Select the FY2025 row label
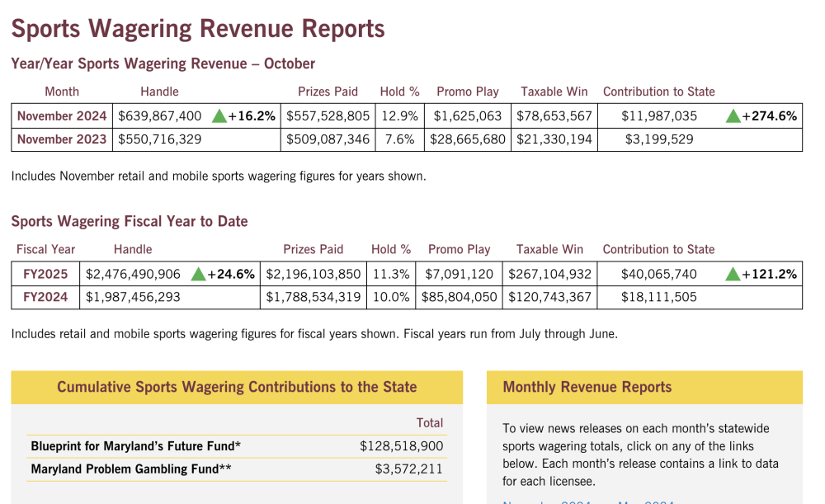Screen dimensions: 825x504 pyautogui.click(x=45, y=274)
